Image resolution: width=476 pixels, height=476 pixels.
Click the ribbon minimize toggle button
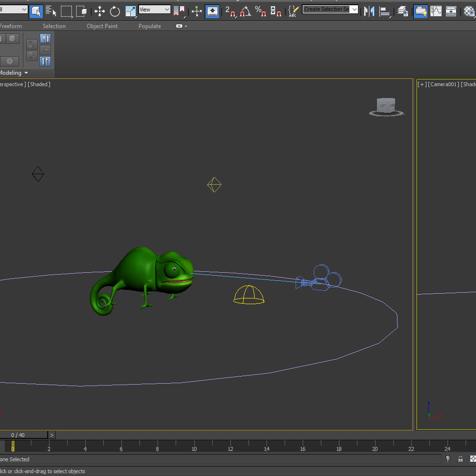[x=179, y=26]
